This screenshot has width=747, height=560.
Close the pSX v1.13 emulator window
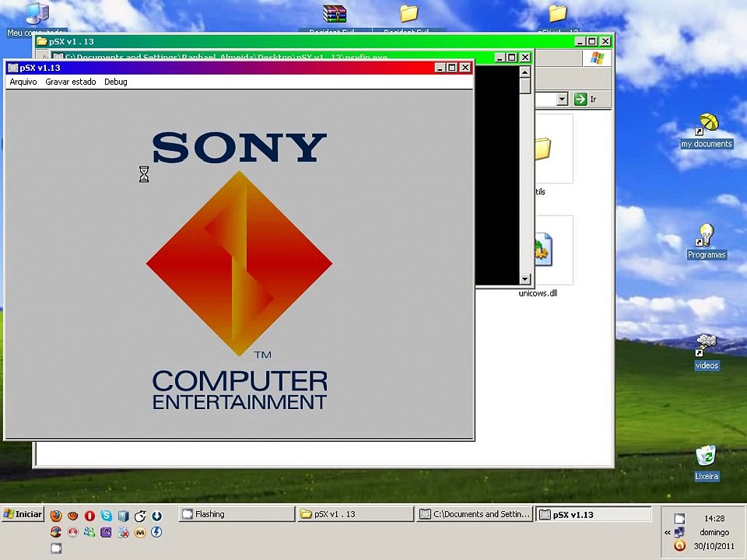tap(465, 68)
